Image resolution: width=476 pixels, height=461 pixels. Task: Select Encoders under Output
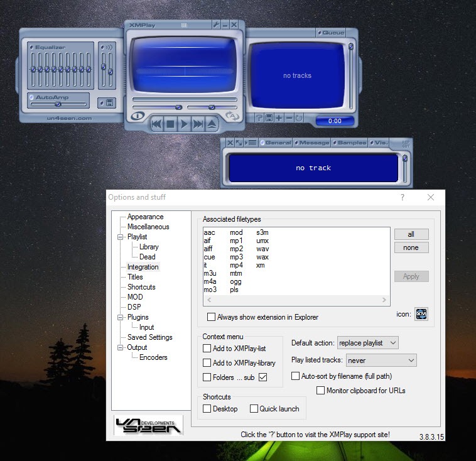click(153, 357)
